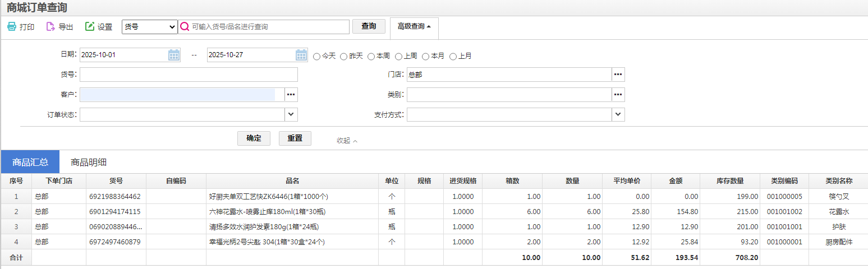Collapse the filter panel via 收起
Viewport: 868px width, 269px height.
347,141
